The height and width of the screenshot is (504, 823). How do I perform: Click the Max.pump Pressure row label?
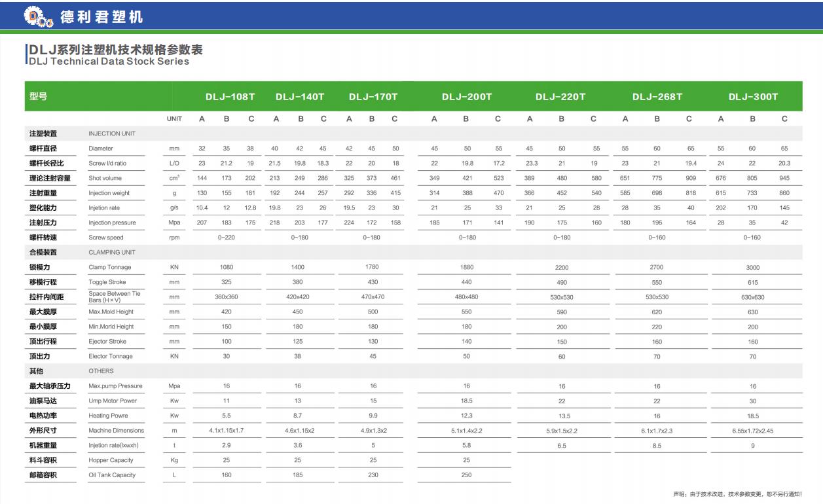tap(115, 386)
